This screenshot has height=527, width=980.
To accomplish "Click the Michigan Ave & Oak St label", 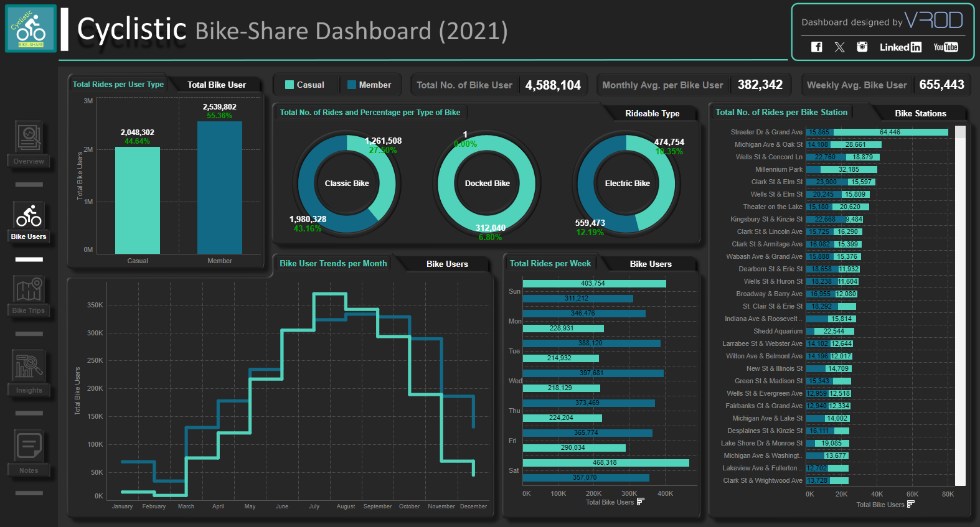I will [768, 144].
